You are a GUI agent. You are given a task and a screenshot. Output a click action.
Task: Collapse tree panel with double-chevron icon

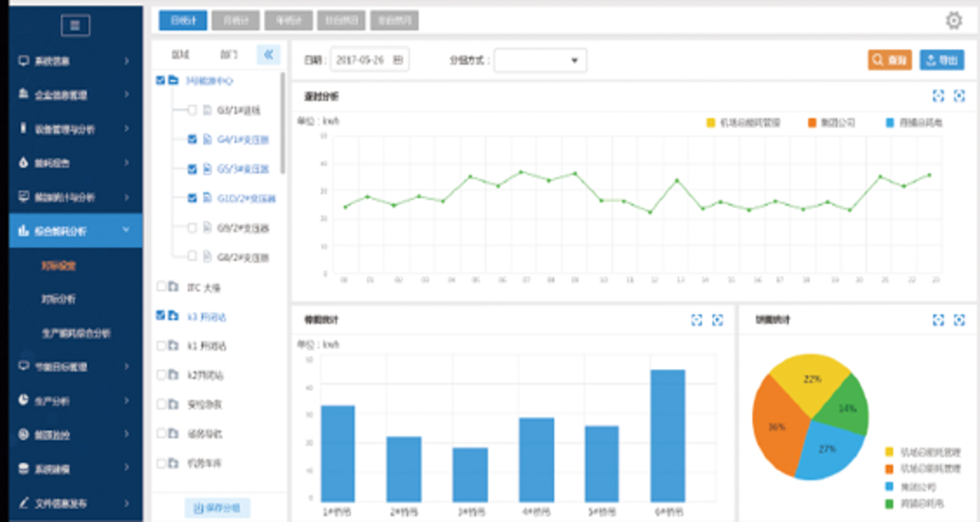click(268, 54)
